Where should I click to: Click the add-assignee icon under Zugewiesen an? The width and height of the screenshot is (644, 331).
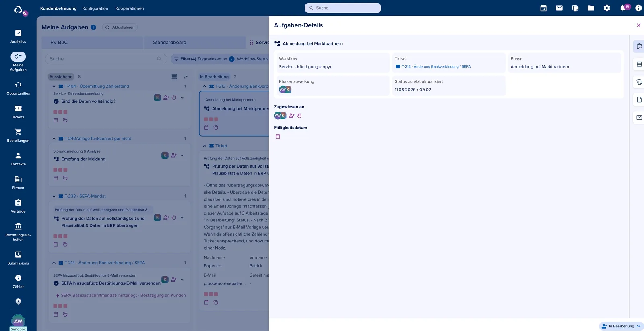292,116
